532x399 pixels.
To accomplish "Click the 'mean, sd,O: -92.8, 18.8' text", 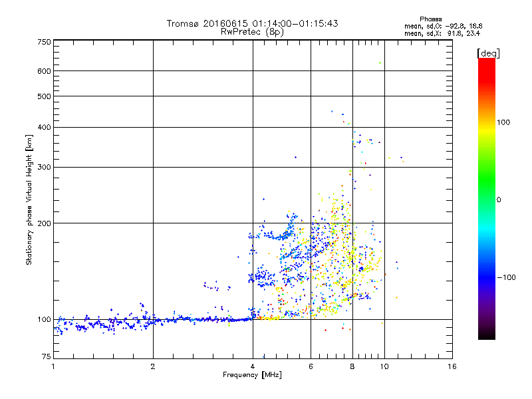I will click(x=443, y=26).
